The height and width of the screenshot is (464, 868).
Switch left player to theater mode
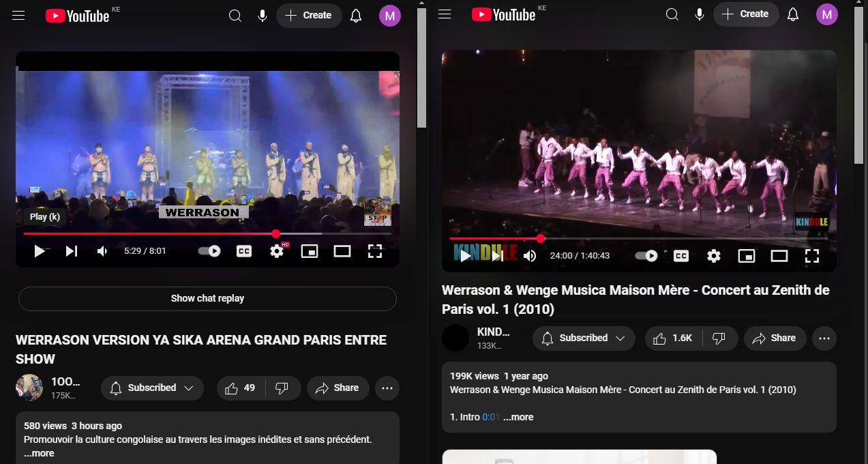[x=342, y=251]
